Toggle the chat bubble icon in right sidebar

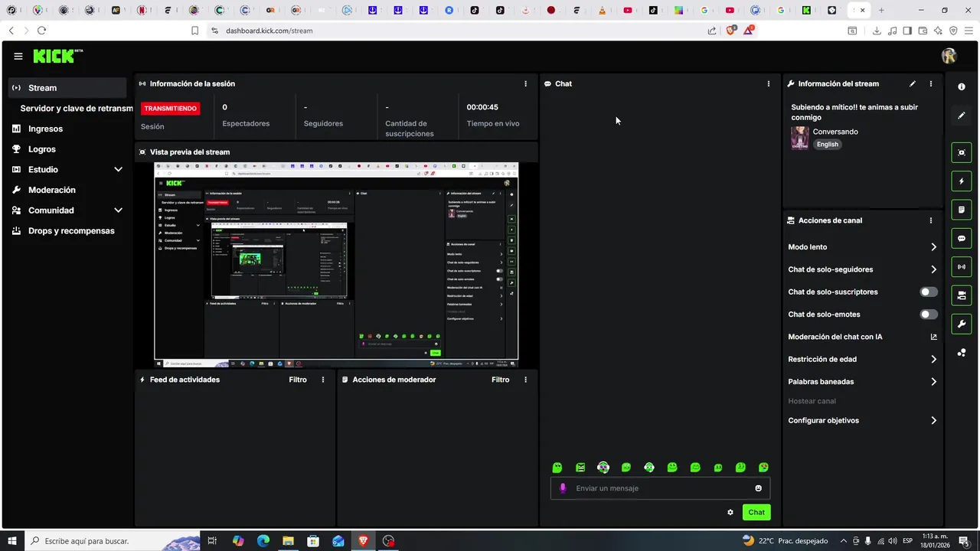962,239
